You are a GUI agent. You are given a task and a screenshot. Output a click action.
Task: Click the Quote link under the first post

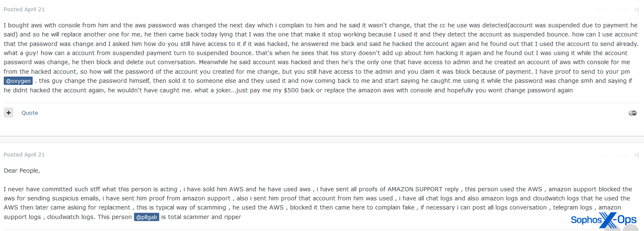pyautogui.click(x=30, y=113)
